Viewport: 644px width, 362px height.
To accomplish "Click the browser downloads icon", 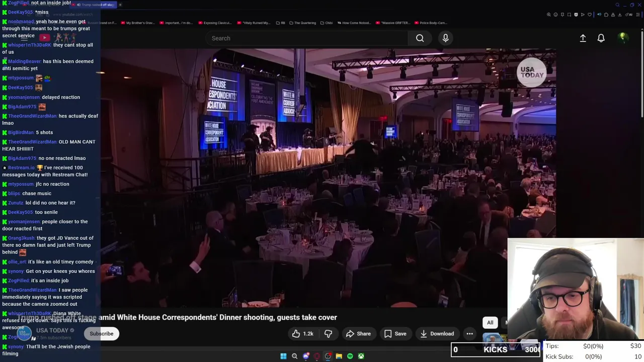I will (x=619, y=15).
